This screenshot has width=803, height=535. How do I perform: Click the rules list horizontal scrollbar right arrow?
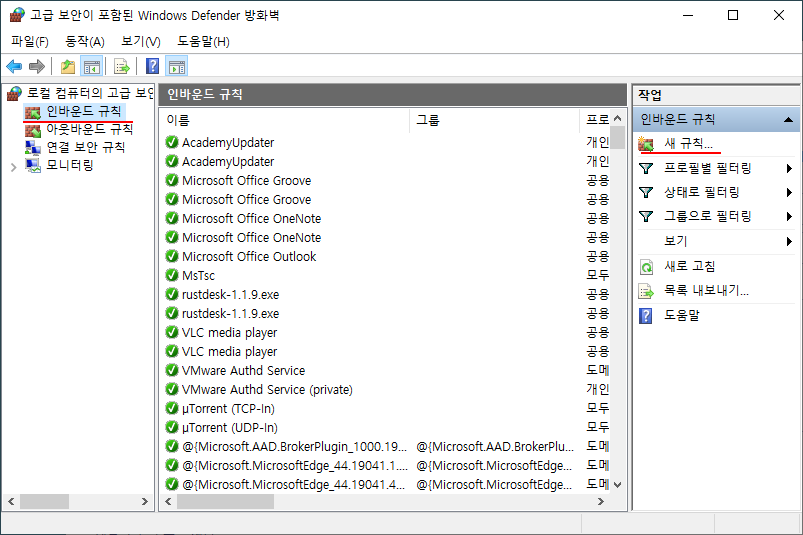[x=601, y=502]
